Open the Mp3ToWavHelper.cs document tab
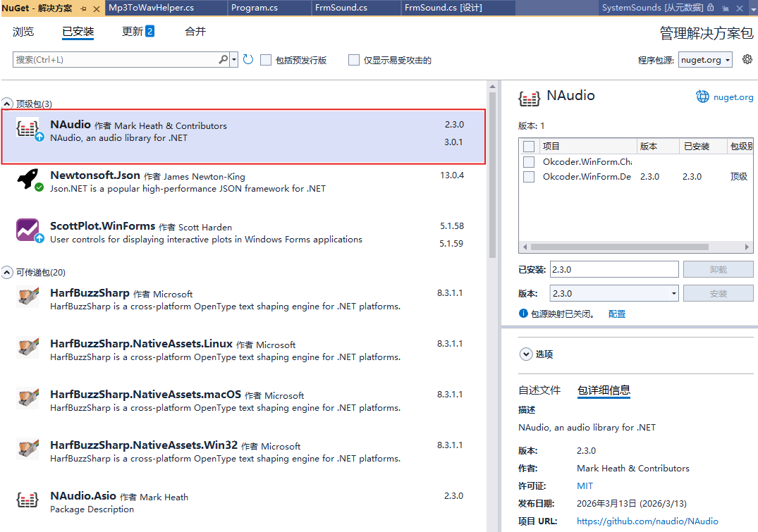758x532 pixels. (x=165, y=8)
